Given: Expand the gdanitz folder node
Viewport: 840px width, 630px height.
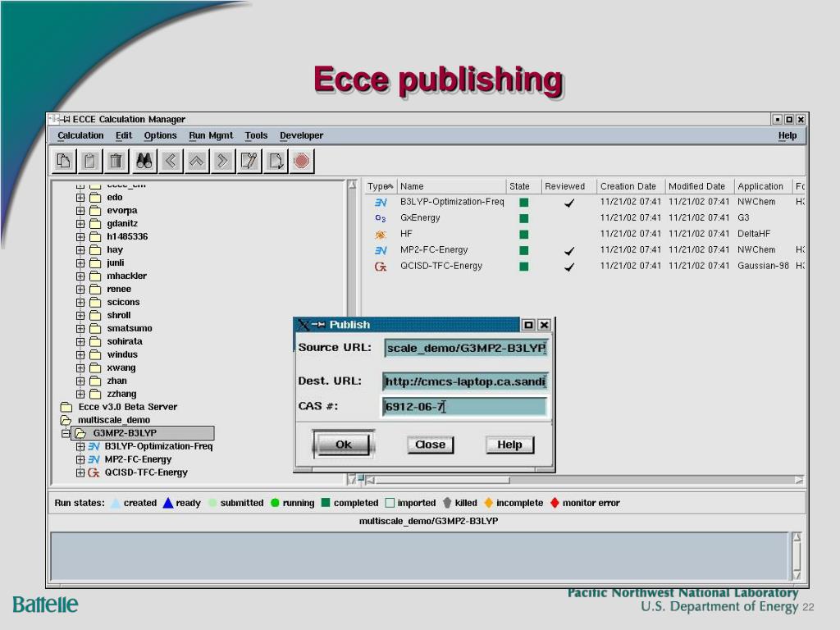Looking at the screenshot, I should coord(80,223).
